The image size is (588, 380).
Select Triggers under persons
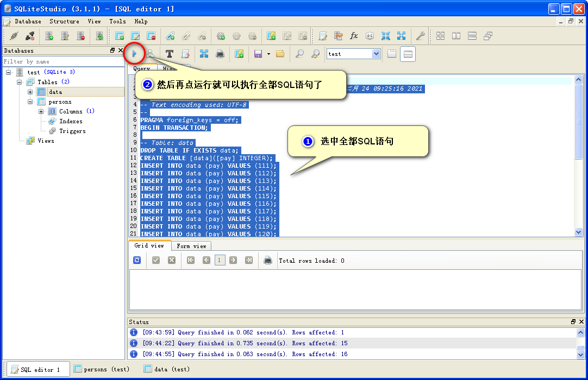coord(72,131)
